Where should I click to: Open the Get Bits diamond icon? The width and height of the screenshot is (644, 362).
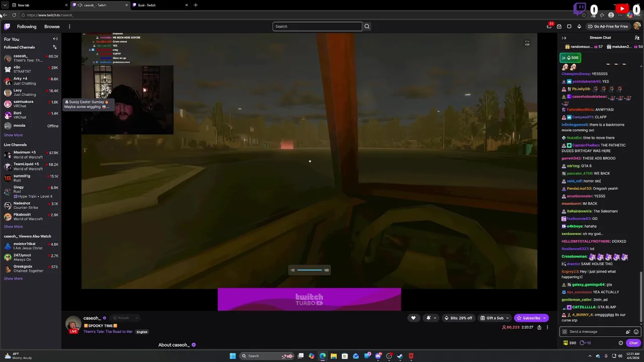579,26
